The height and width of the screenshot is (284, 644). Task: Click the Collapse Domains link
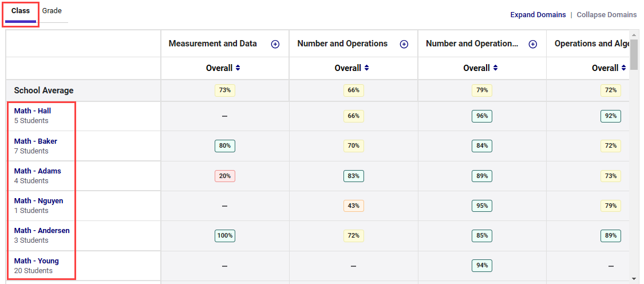click(606, 15)
